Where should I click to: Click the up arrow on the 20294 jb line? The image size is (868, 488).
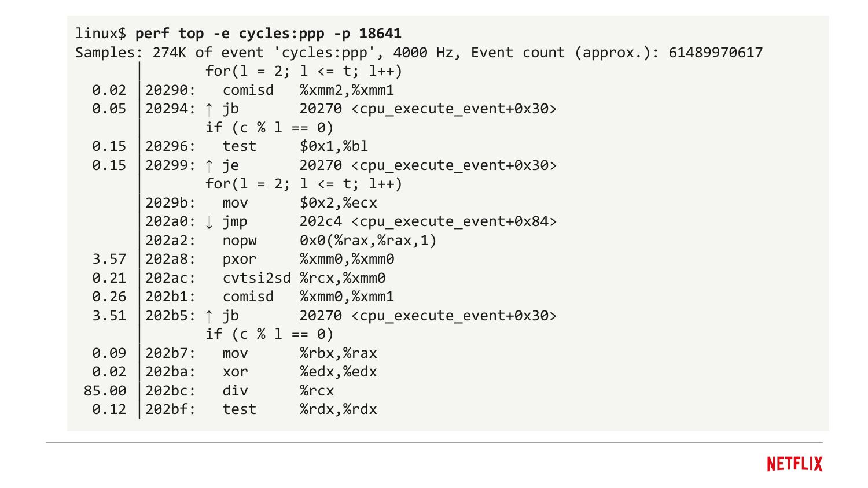[x=209, y=109]
